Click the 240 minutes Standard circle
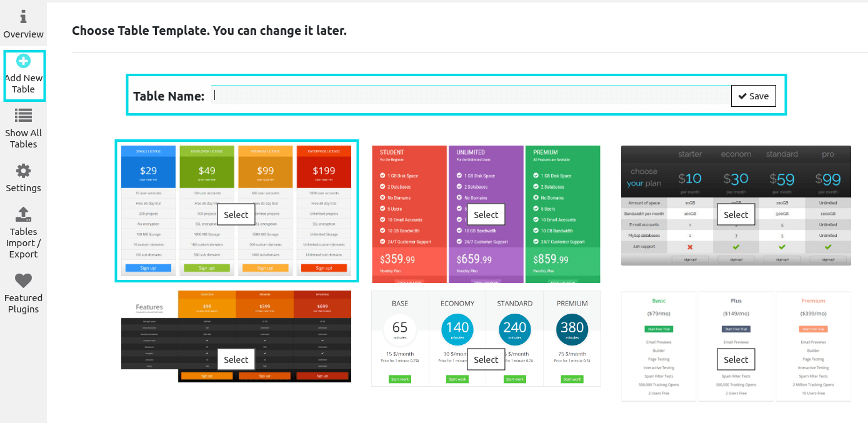Screen dimensions: 868x423 [515, 329]
